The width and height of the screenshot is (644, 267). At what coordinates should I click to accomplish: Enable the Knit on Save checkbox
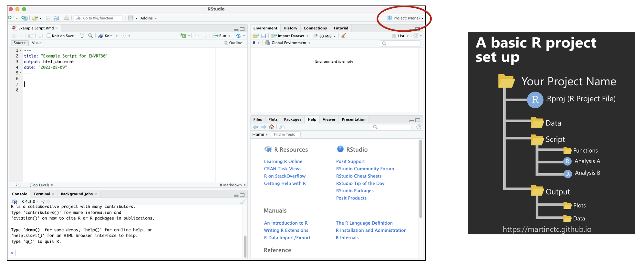[49, 36]
